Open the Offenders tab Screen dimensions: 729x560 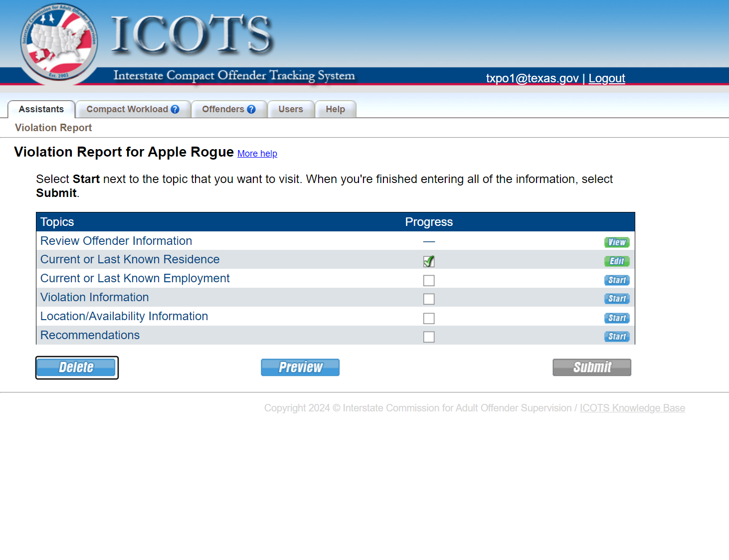(x=223, y=109)
